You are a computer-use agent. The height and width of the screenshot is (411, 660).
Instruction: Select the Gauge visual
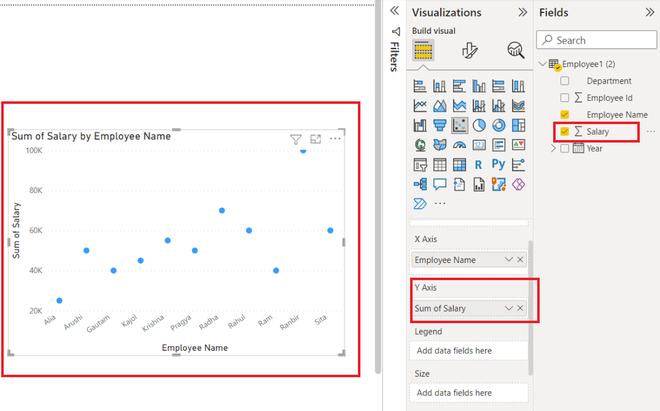459,145
